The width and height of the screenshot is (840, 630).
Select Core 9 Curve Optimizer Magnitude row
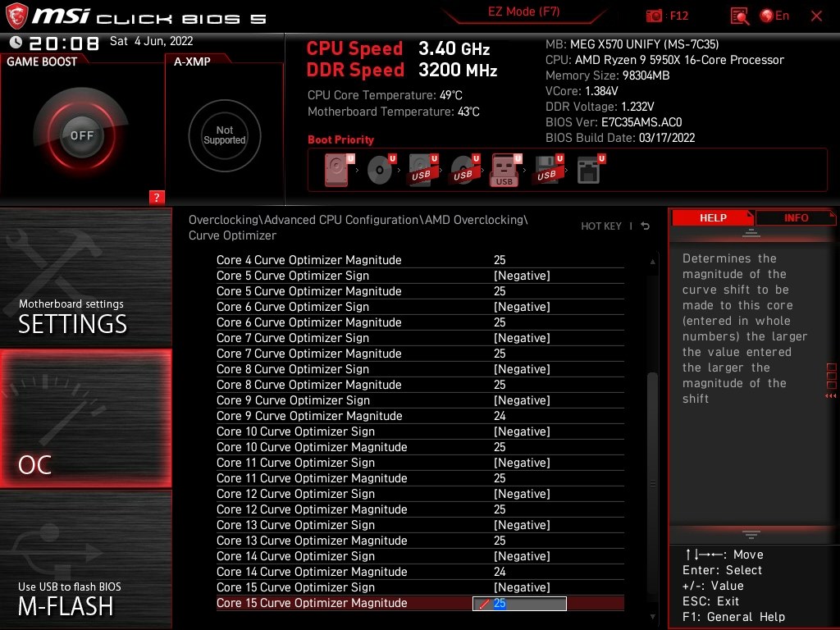(420, 416)
